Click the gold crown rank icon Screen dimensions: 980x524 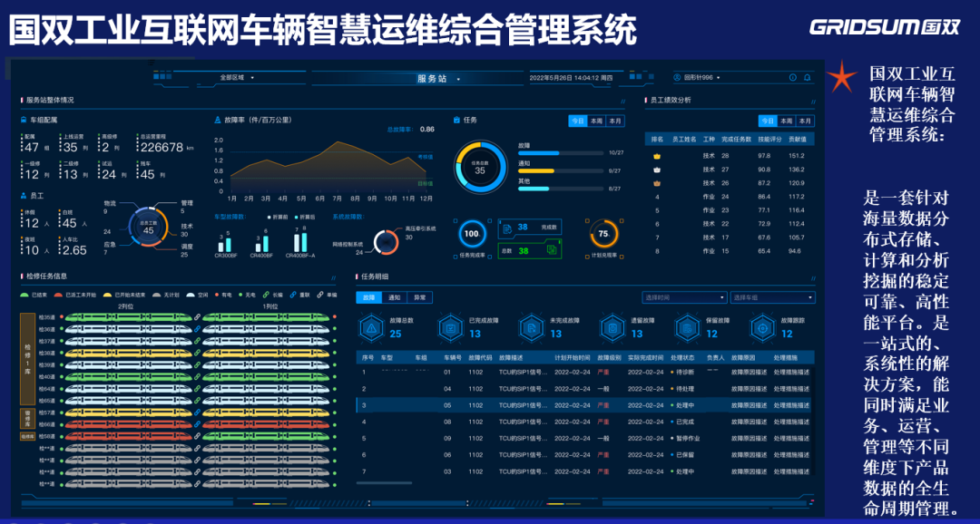pyautogui.click(x=657, y=156)
